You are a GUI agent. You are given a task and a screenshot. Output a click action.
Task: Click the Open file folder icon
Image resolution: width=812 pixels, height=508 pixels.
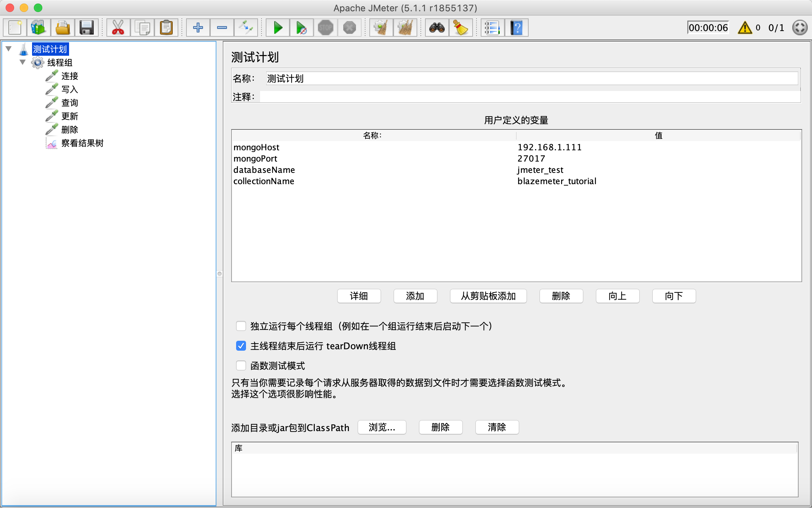coord(63,28)
